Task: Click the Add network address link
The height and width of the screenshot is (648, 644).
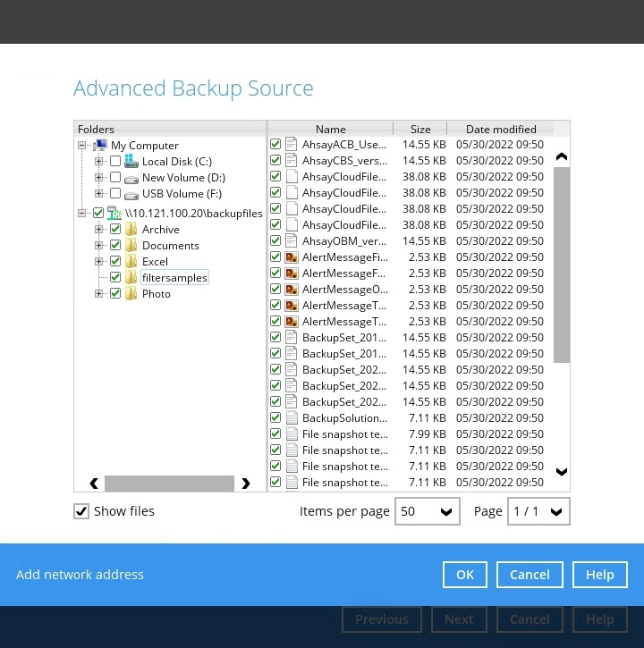Action: pyautogui.click(x=80, y=575)
